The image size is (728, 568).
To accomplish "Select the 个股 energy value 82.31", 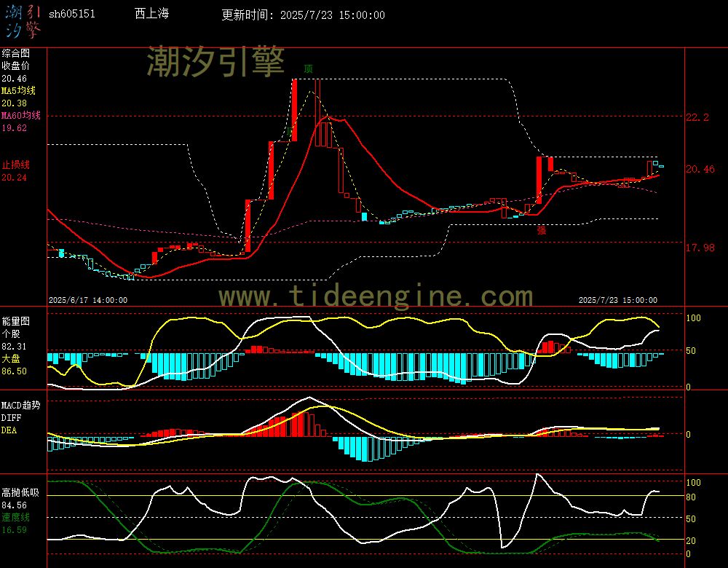I will [14, 347].
